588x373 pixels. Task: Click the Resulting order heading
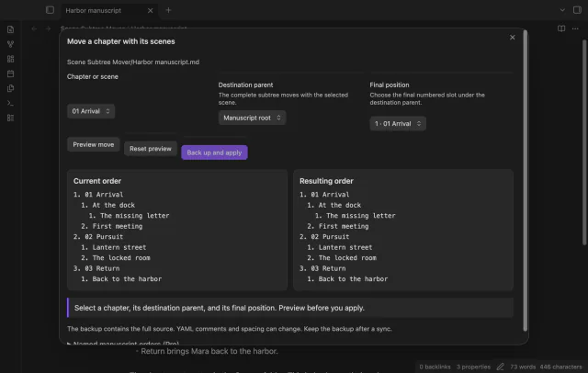(326, 181)
